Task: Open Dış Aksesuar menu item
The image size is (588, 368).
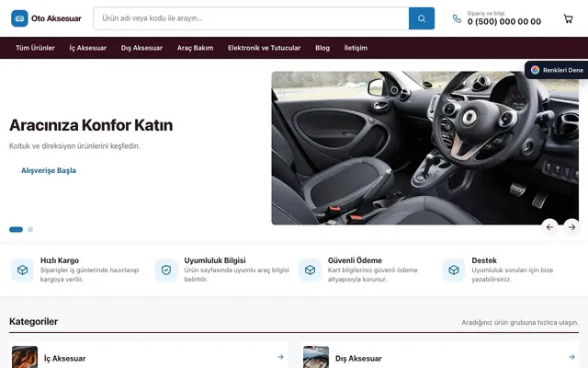Action: [x=141, y=48]
